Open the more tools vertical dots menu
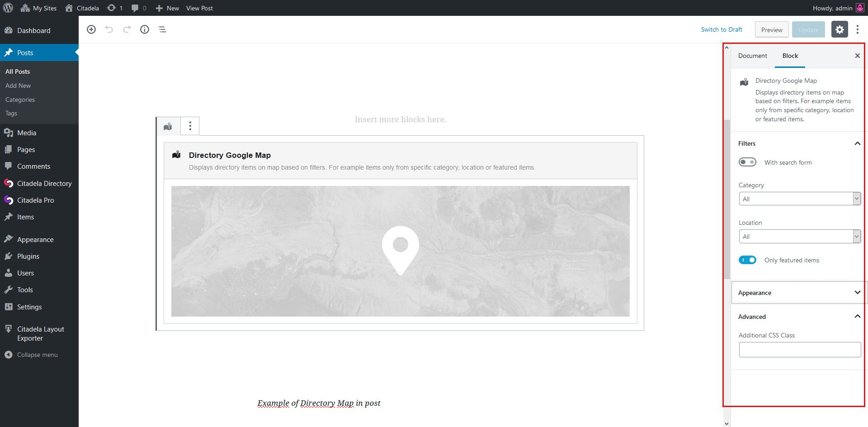The height and width of the screenshot is (427, 868). click(858, 30)
